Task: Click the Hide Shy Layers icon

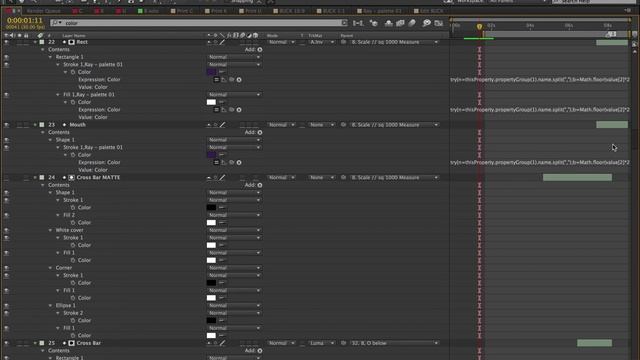Action: pos(389,23)
